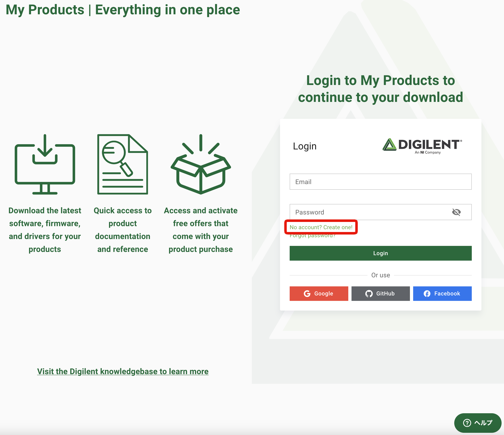This screenshot has height=435, width=504.
Task: Click the GitHub octocat icon
Action: coord(369,294)
